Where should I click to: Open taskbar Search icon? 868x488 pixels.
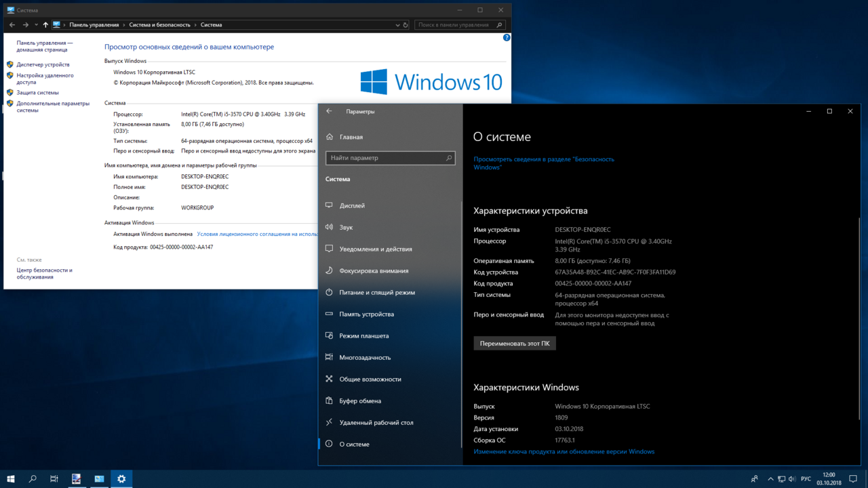[x=33, y=479]
